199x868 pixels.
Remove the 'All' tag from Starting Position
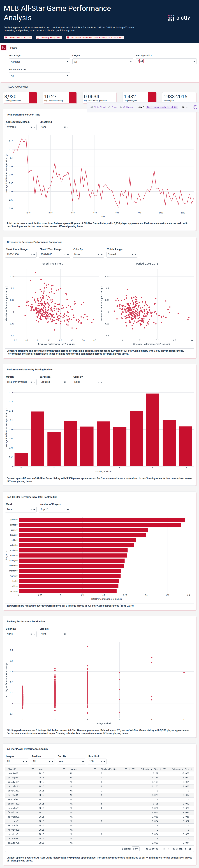tap(138, 61)
